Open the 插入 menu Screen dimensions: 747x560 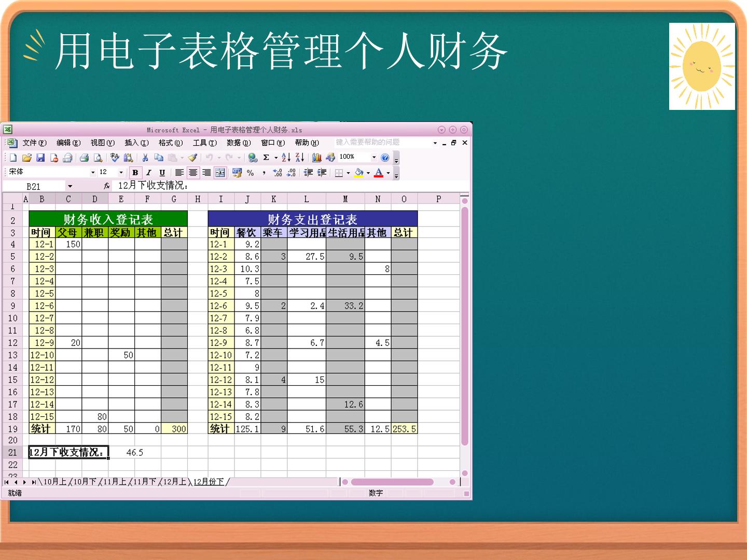coord(136,143)
